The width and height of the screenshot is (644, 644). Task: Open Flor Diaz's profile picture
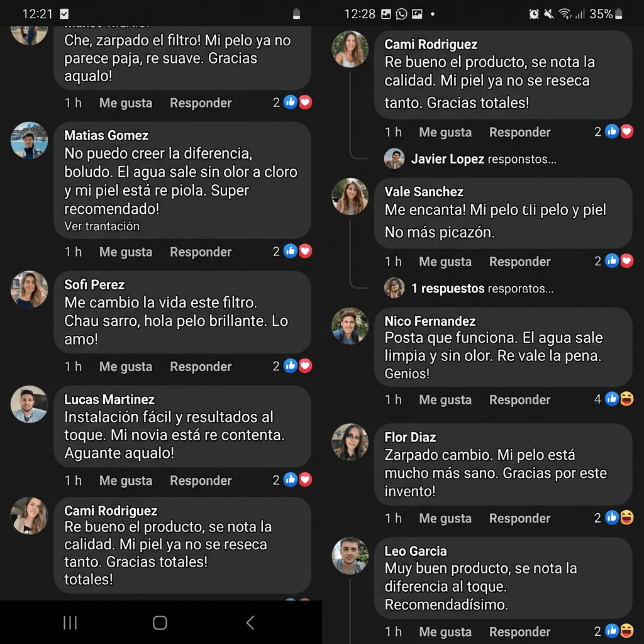[x=350, y=442]
